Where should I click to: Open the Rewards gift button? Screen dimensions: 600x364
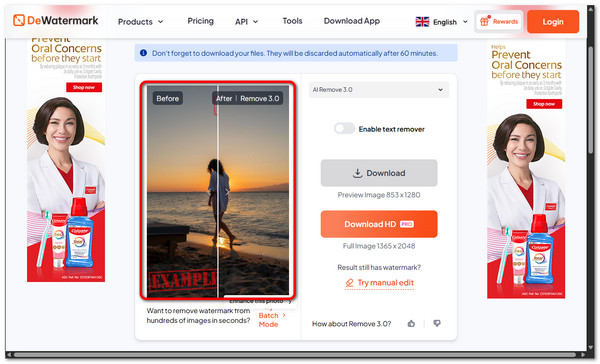(x=499, y=21)
